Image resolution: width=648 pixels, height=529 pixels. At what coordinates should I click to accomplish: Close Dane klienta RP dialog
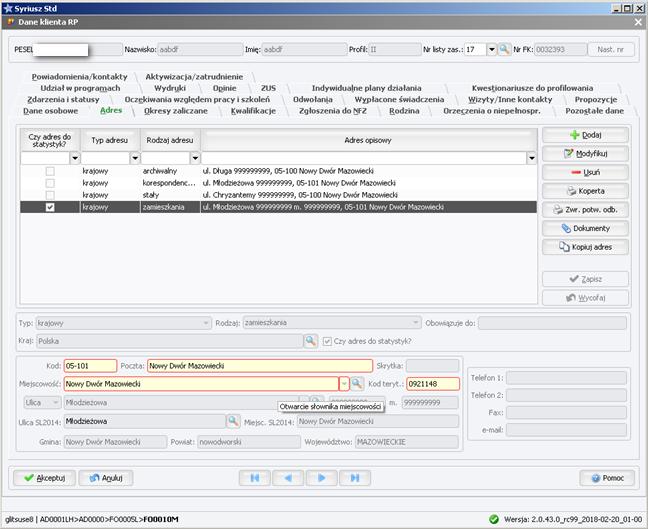pyautogui.click(x=638, y=22)
